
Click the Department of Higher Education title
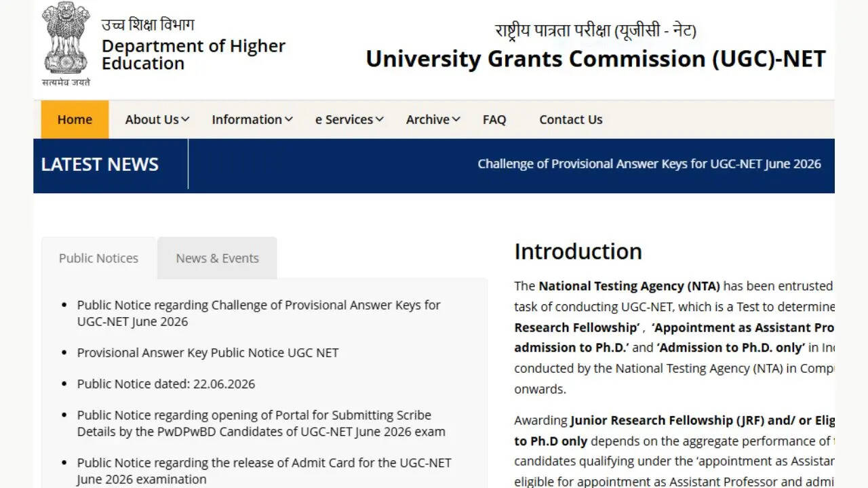(193, 54)
